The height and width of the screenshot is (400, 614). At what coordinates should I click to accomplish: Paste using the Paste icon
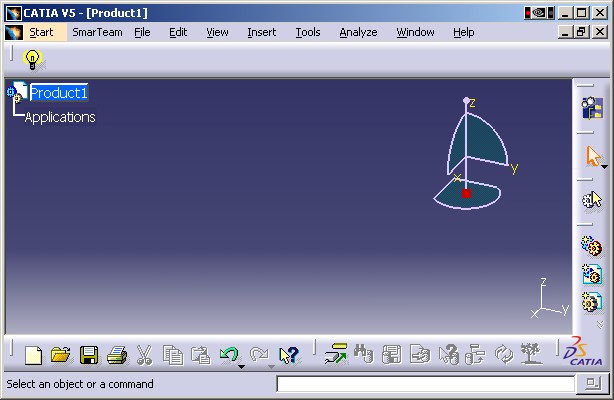tap(200, 355)
